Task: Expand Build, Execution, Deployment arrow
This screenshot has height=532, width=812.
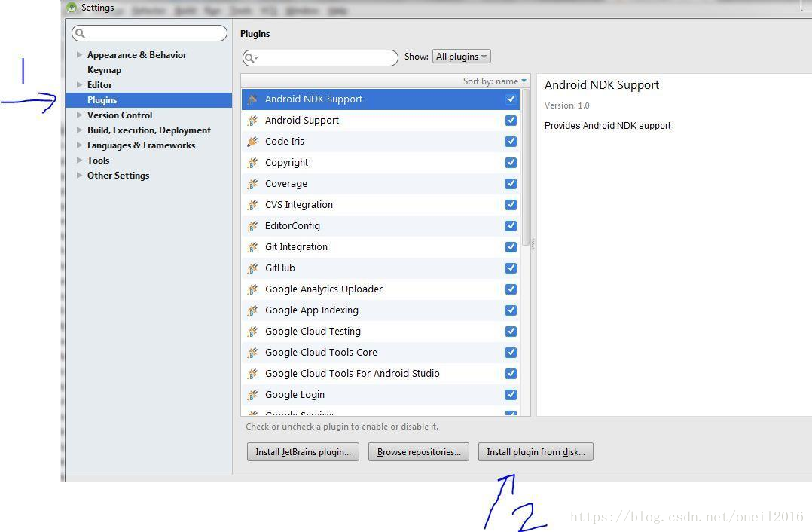Action: [x=79, y=130]
